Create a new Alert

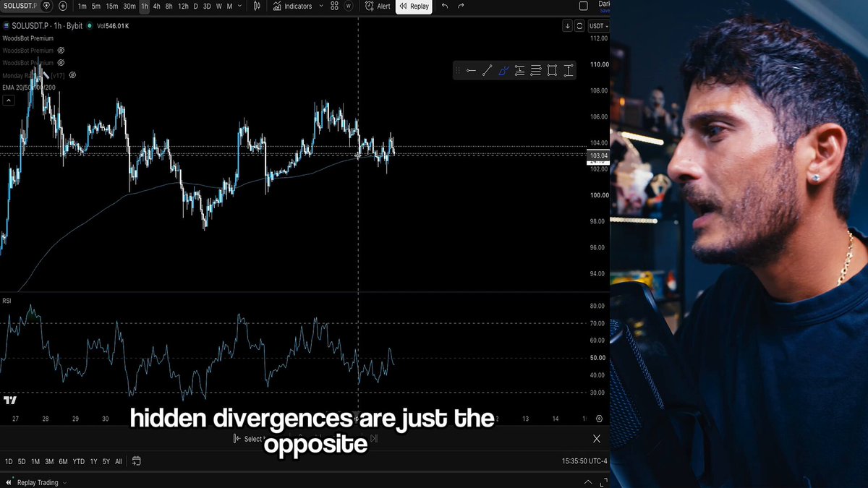pos(378,7)
